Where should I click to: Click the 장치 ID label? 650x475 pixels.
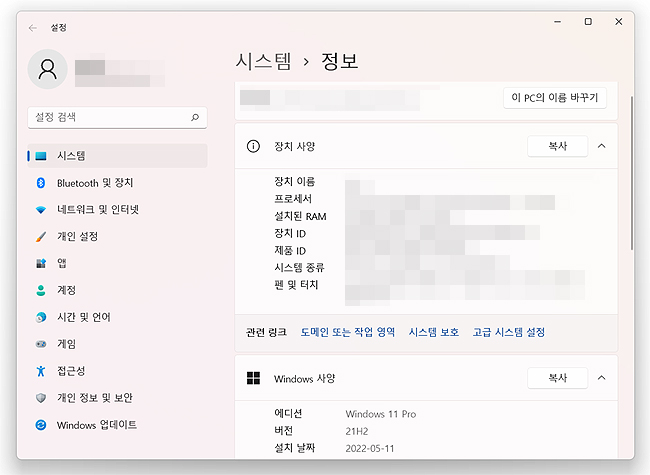[x=290, y=233]
